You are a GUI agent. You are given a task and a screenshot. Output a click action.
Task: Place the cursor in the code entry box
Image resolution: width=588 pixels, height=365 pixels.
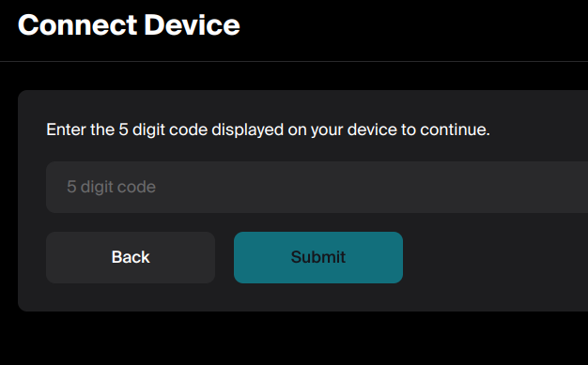pos(317,187)
